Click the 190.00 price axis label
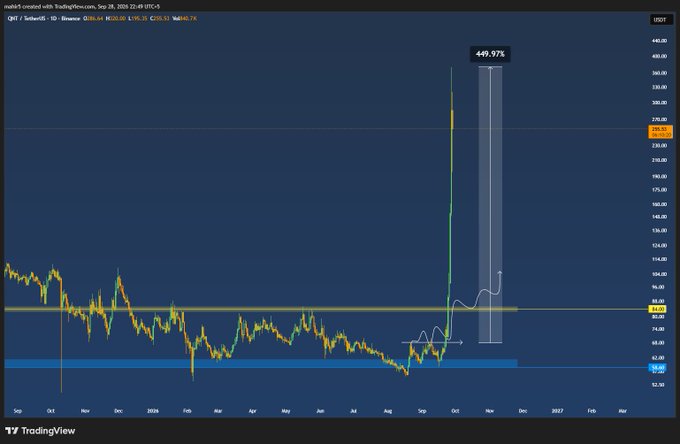The height and width of the screenshot is (444, 680). pos(659,176)
